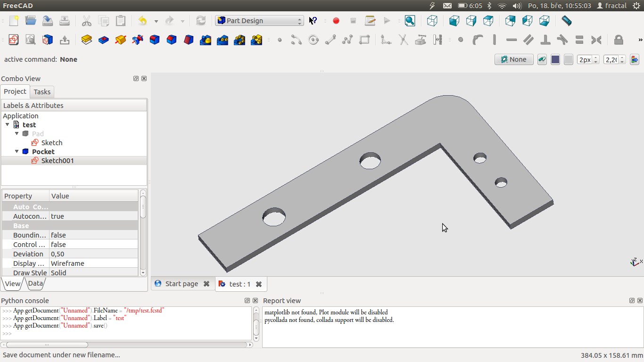Select the MultiTransform icon
Screen dimensions: 644x362
click(256, 40)
